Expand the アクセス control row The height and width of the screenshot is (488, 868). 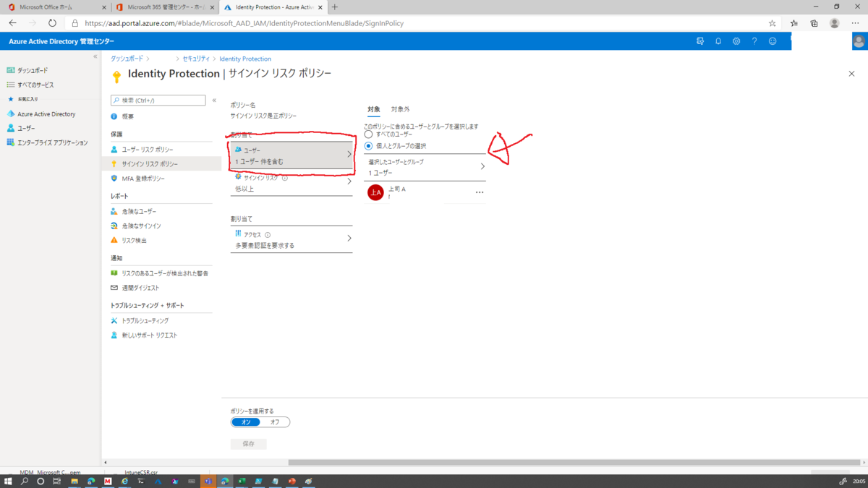tap(292, 239)
